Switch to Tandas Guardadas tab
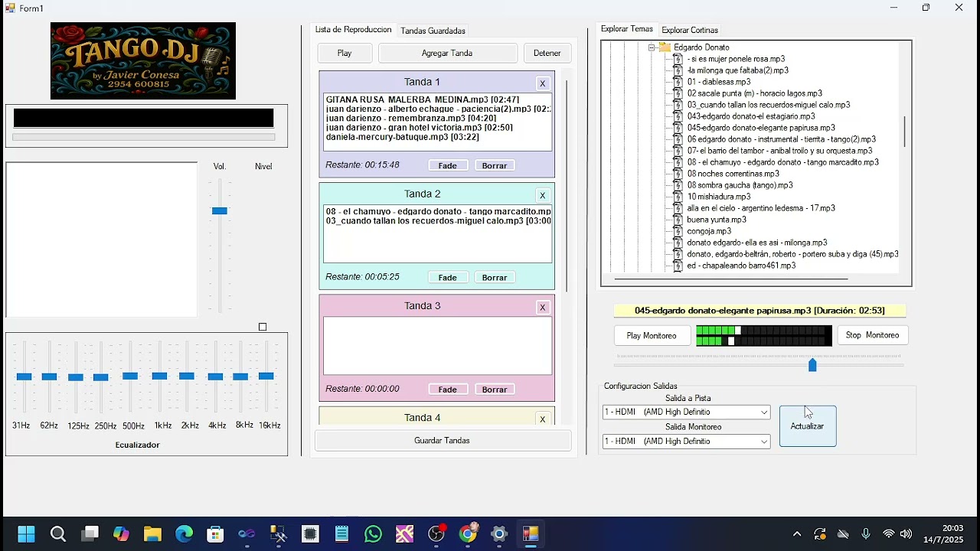The height and width of the screenshot is (551, 980). (433, 31)
